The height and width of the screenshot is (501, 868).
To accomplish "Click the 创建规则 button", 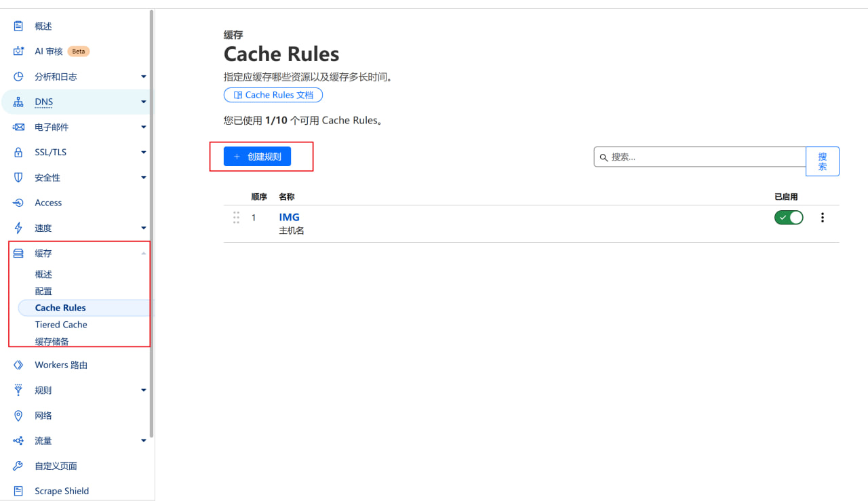I will coord(257,157).
